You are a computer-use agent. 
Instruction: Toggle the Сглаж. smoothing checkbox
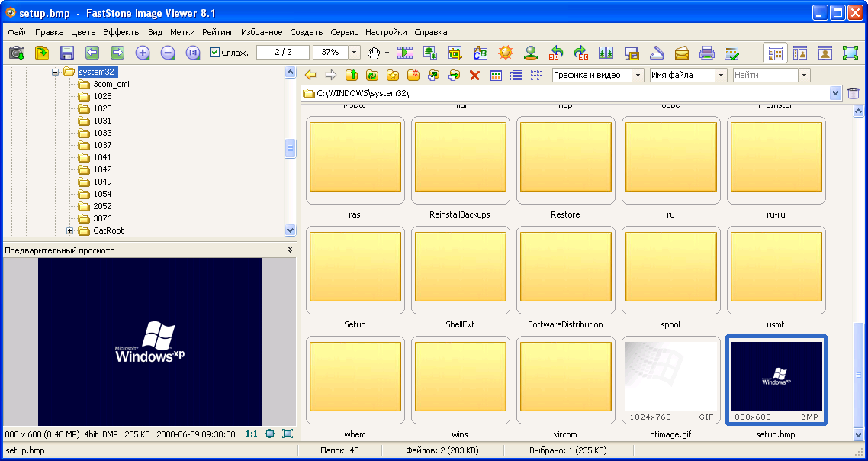tap(215, 53)
